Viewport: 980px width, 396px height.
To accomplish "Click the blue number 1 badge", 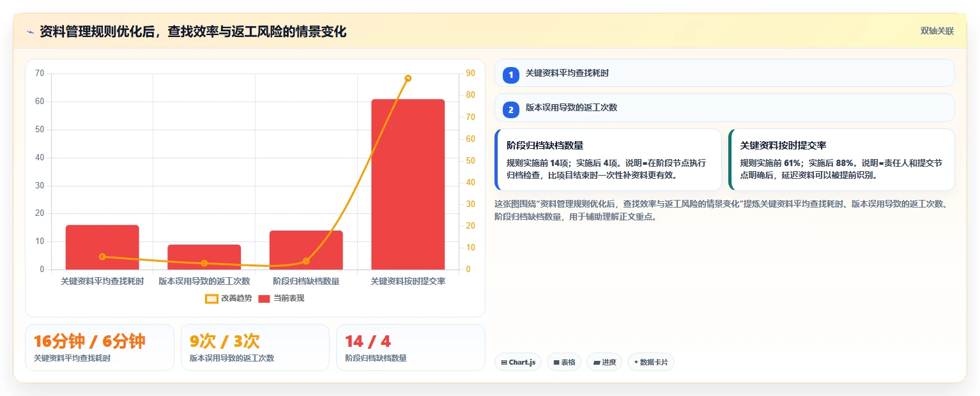I will (x=510, y=75).
